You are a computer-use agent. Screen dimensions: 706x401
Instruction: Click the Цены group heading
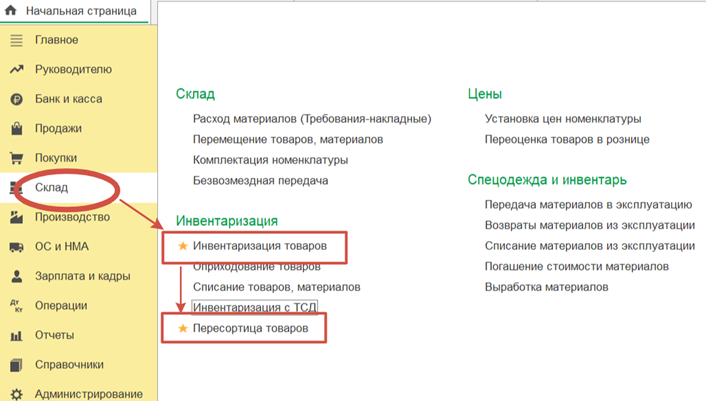(x=484, y=94)
